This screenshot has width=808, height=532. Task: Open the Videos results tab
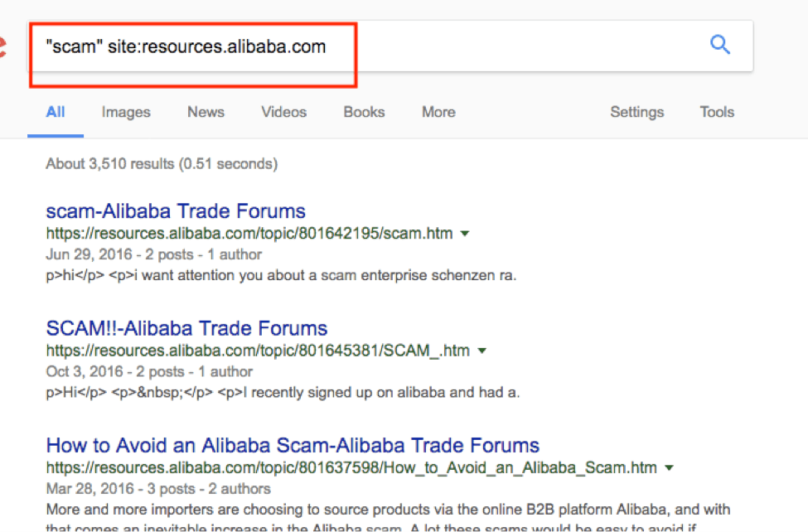pyautogui.click(x=283, y=112)
